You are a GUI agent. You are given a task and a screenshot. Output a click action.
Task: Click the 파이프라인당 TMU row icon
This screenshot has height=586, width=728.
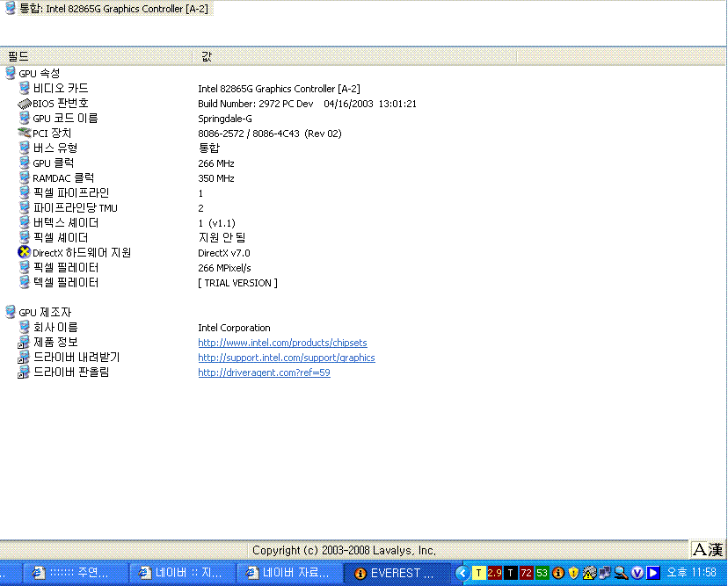click(24, 207)
